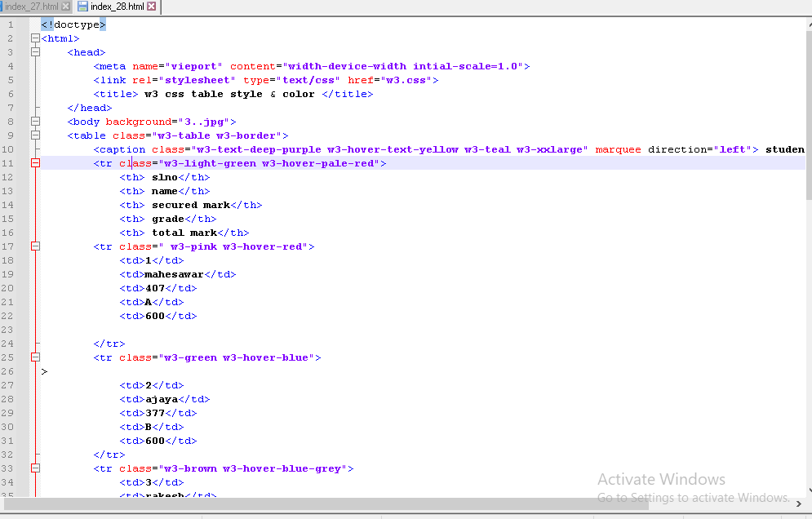This screenshot has height=519, width=812.
Task: Collapse the html fold marker on line 2
Action: pos(35,38)
